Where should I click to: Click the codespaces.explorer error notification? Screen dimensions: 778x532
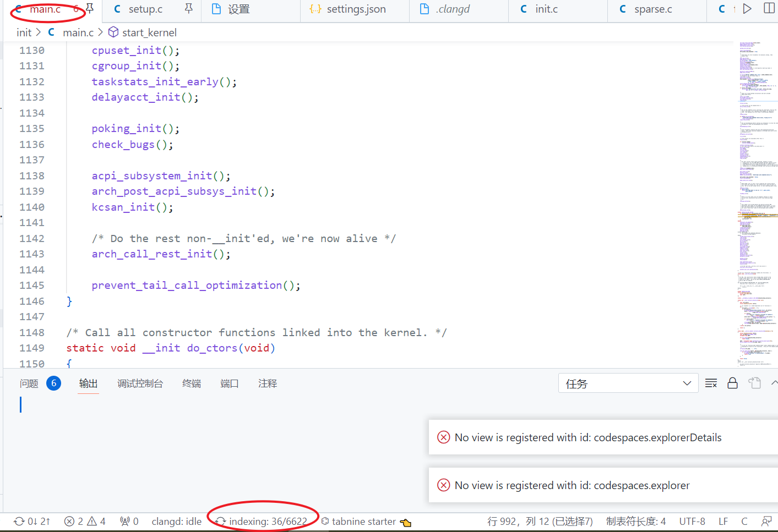click(x=603, y=485)
